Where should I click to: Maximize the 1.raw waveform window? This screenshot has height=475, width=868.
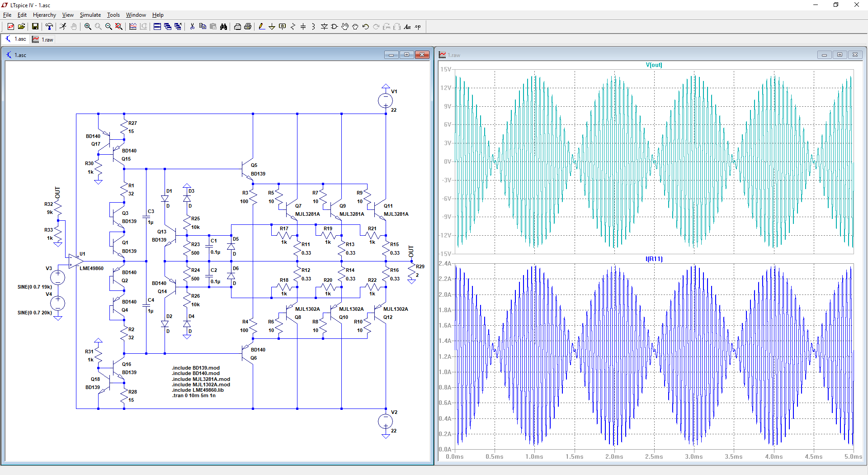click(840, 55)
